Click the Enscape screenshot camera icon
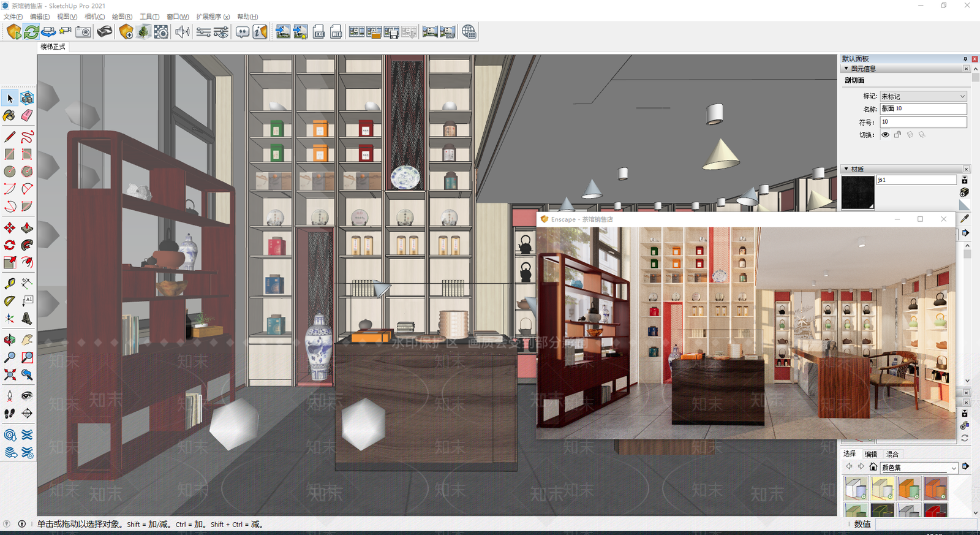The image size is (980, 535). pyautogui.click(x=83, y=32)
